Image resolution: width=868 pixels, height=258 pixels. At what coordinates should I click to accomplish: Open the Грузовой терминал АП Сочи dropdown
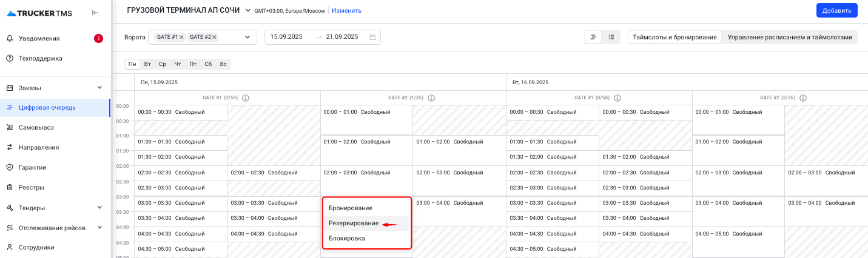247,10
